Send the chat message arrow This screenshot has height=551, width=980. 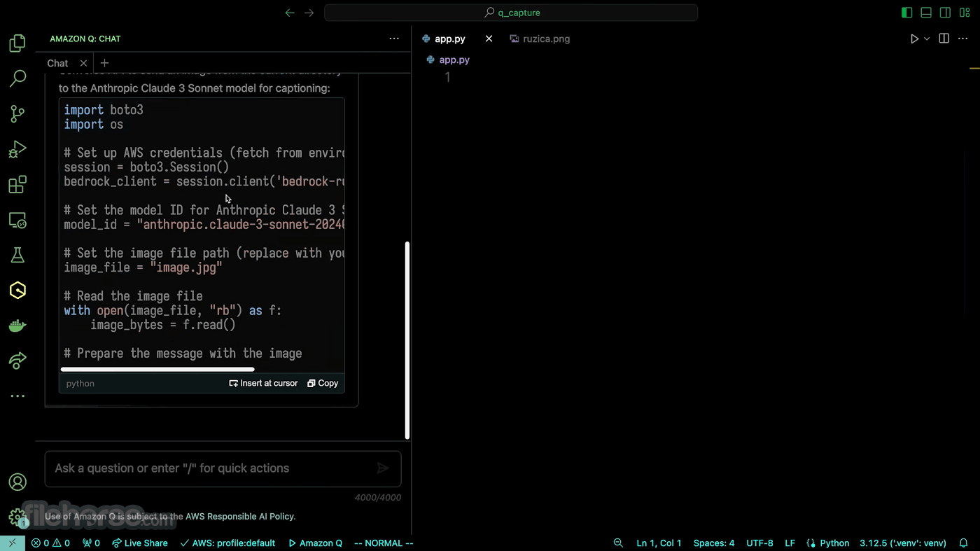coord(383,468)
